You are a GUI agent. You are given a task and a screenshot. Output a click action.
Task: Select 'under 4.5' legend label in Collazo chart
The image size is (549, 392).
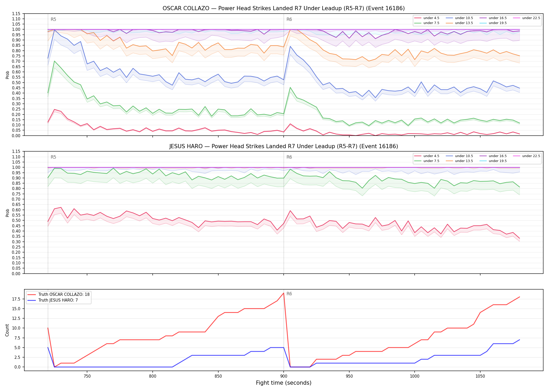click(431, 18)
